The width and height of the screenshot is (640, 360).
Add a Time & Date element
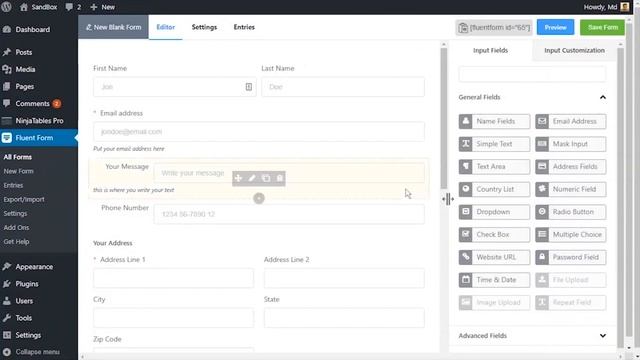[x=494, y=280]
